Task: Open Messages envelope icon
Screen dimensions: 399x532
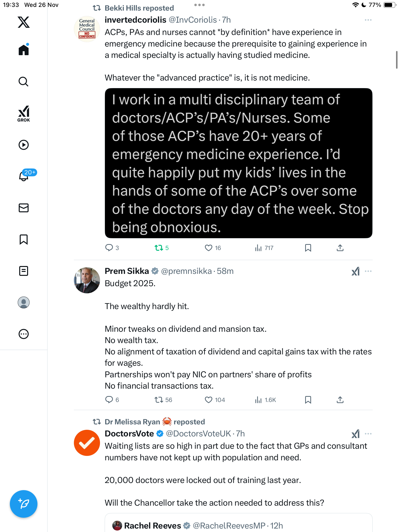Action: tap(24, 208)
